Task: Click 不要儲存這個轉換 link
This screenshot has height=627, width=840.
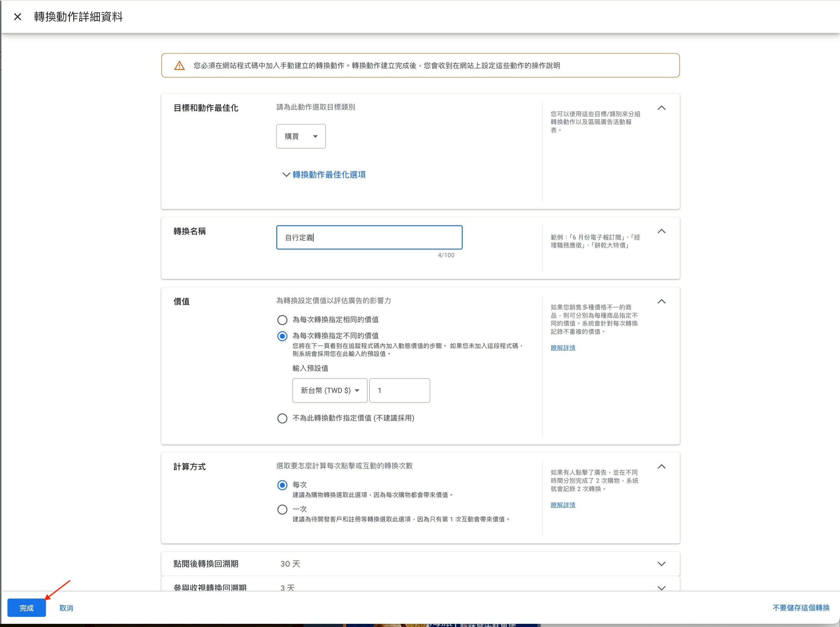Action: click(x=801, y=608)
